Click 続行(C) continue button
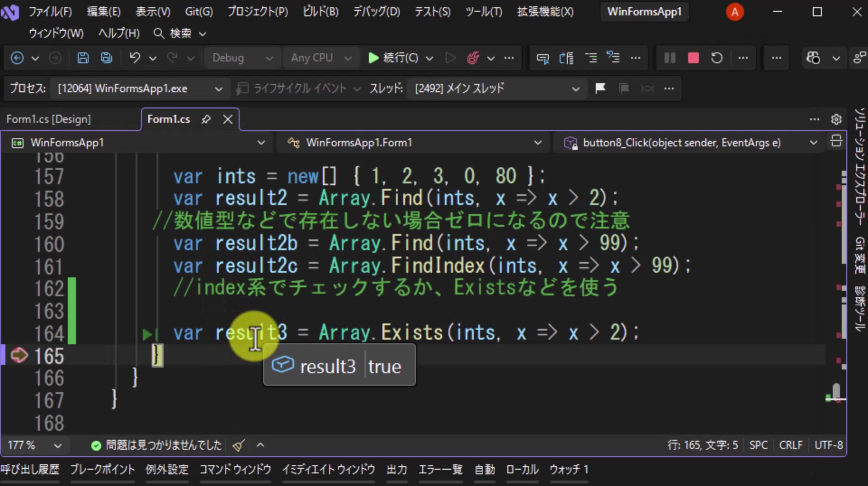This screenshot has height=486, width=868. point(393,58)
